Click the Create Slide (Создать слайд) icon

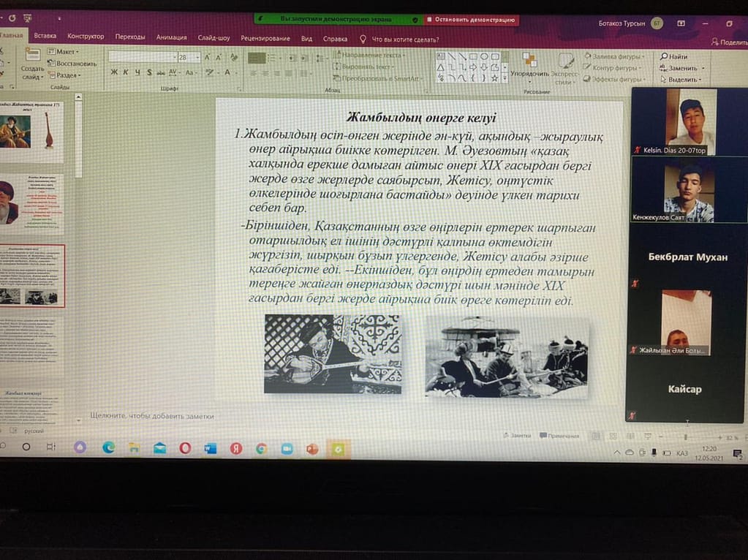coord(32,63)
